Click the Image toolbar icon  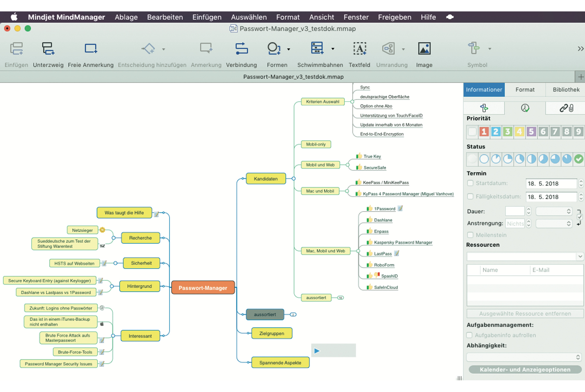tap(424, 49)
